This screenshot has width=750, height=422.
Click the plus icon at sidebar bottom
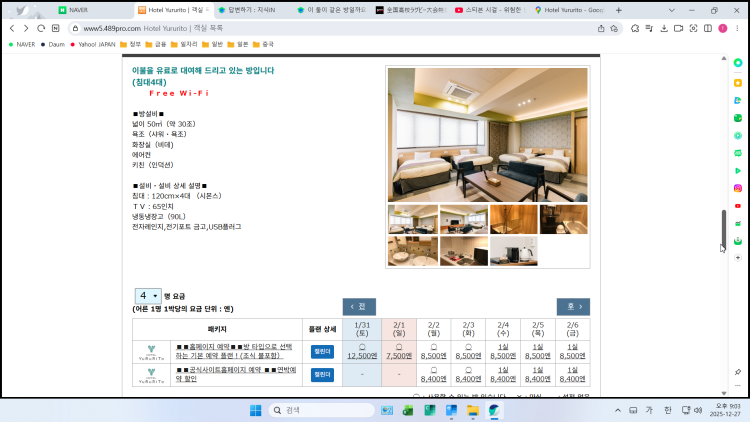(737, 259)
